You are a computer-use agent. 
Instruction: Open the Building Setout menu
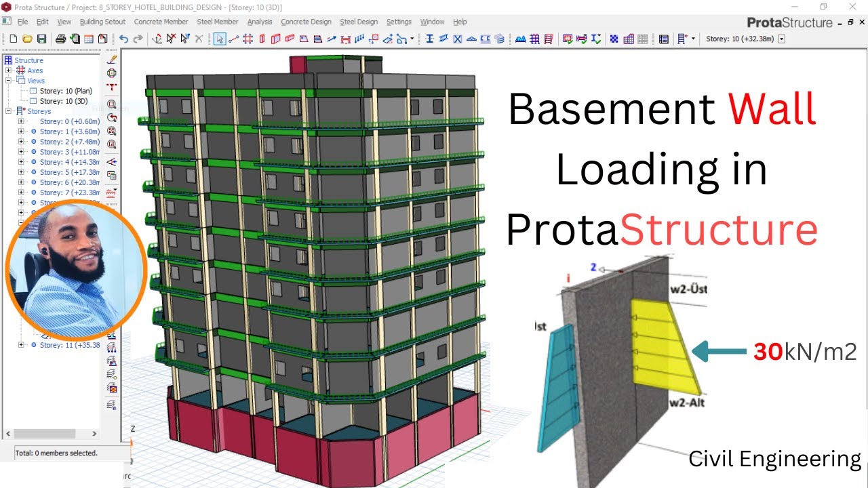click(102, 22)
